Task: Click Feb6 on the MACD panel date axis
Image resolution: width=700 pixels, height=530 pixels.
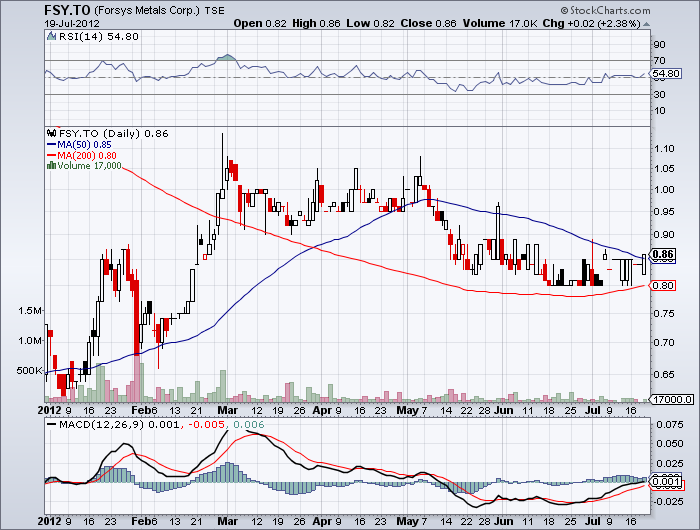Action: pyautogui.click(x=145, y=521)
